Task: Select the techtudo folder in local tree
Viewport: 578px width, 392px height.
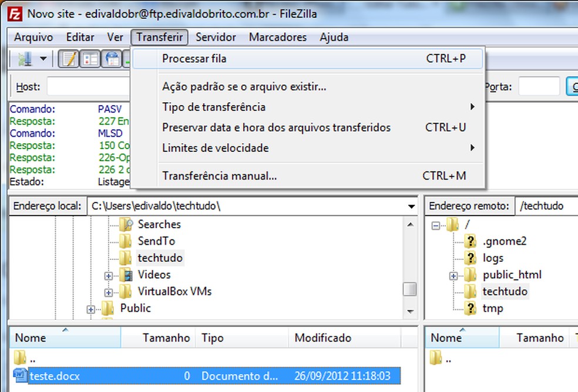Action: click(x=160, y=258)
